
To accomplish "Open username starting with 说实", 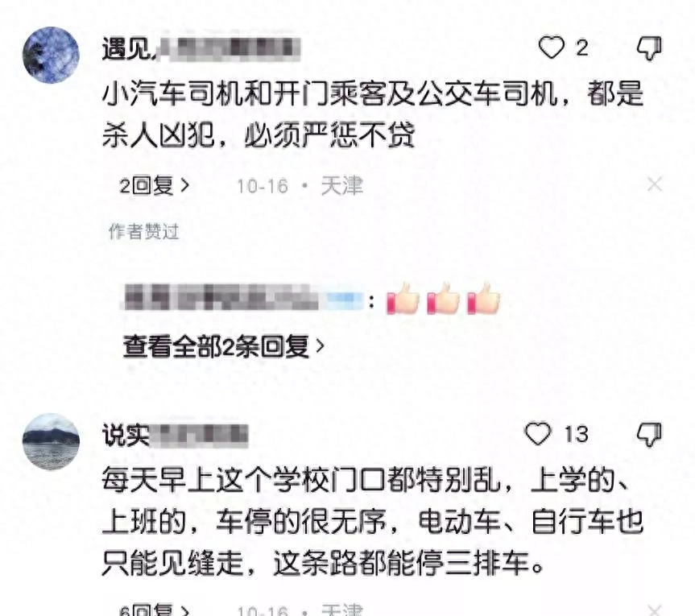I will click(x=175, y=435).
